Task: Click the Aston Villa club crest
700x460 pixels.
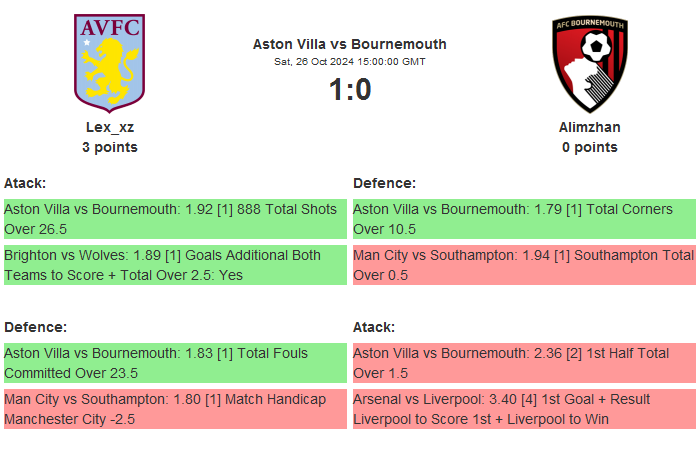Action: click(110, 61)
